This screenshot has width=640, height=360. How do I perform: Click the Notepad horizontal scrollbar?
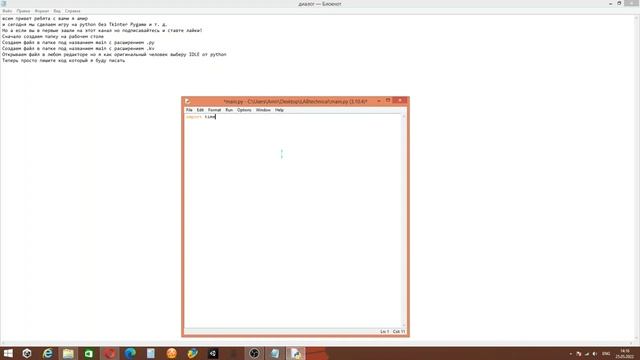click(318, 344)
